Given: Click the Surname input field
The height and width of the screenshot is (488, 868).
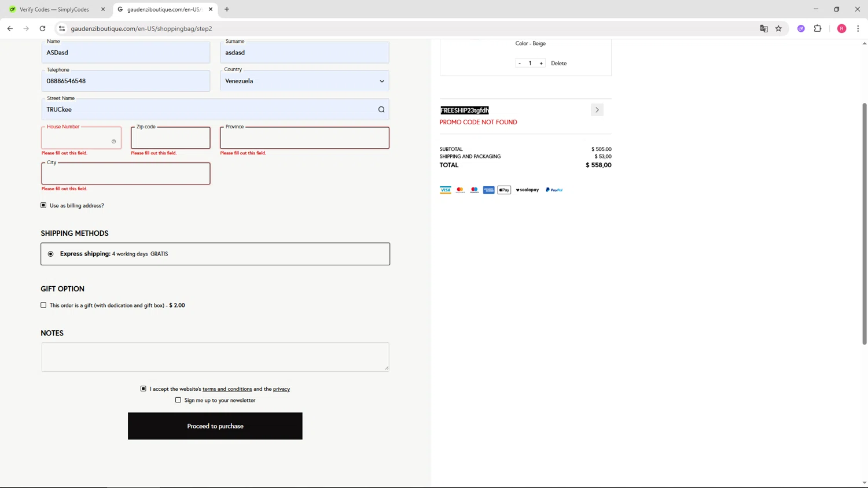Looking at the screenshot, I should (x=304, y=53).
